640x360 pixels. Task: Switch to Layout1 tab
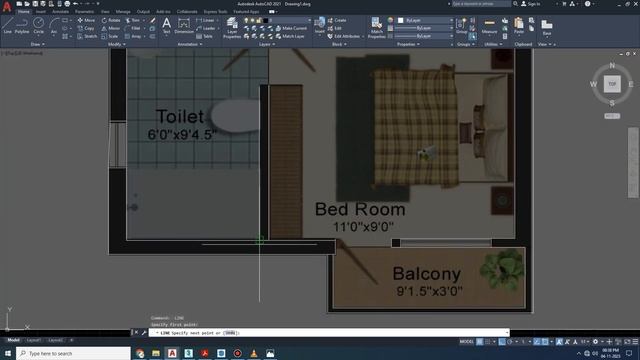tap(33, 340)
